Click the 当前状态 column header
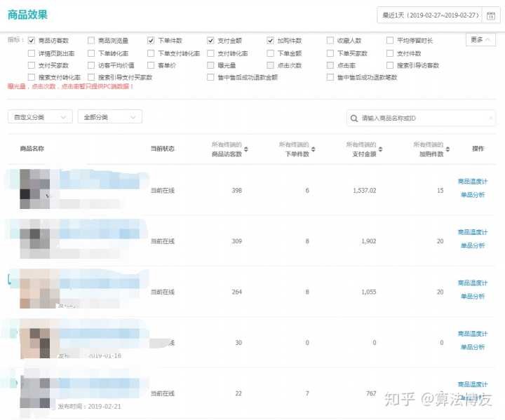Image resolution: width=505 pixels, height=420 pixels. [163, 149]
